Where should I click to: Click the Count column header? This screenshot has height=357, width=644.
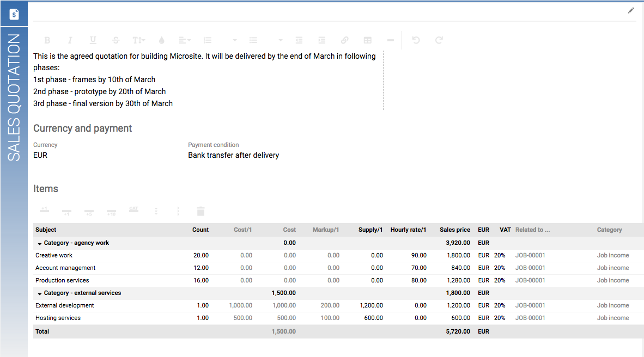point(201,230)
